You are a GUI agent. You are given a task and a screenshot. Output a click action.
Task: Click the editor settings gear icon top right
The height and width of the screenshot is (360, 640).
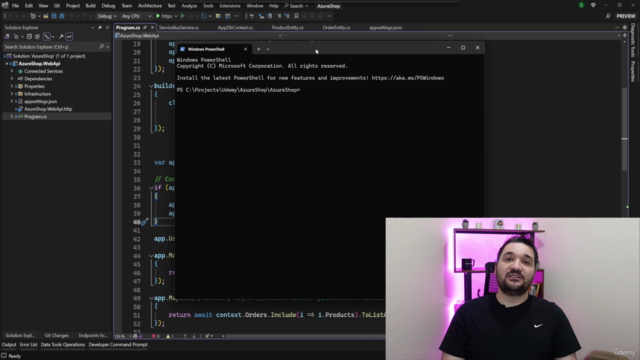click(625, 27)
